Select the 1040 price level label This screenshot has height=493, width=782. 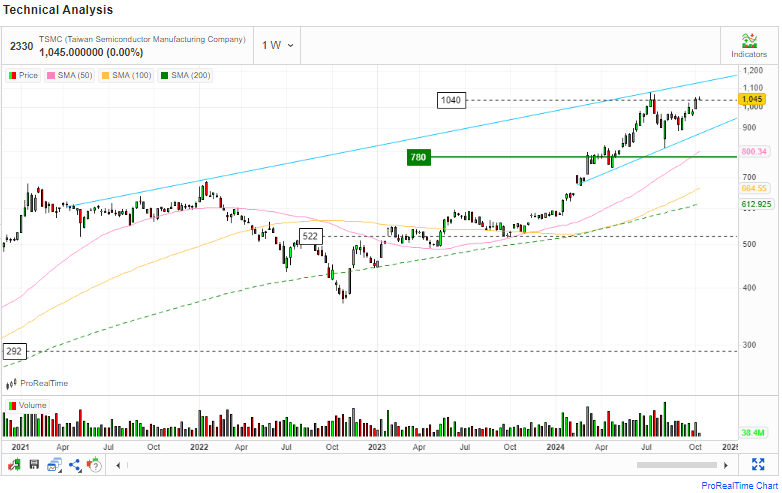[451, 100]
